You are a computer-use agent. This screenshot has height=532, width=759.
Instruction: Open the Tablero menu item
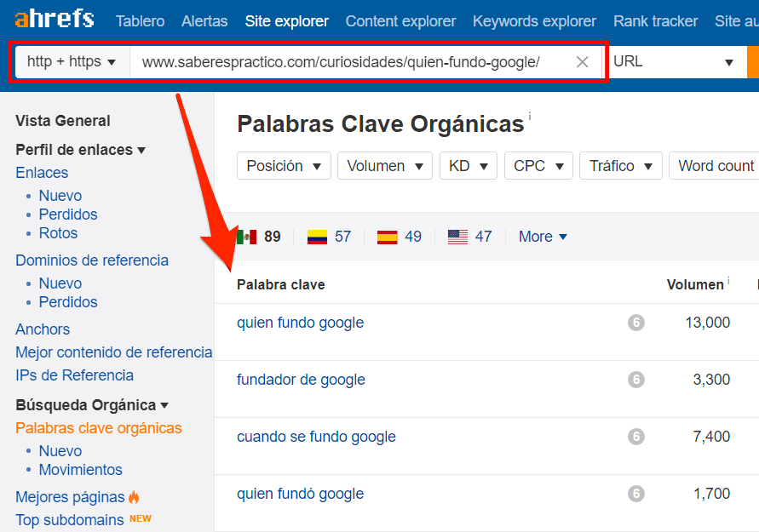point(140,21)
